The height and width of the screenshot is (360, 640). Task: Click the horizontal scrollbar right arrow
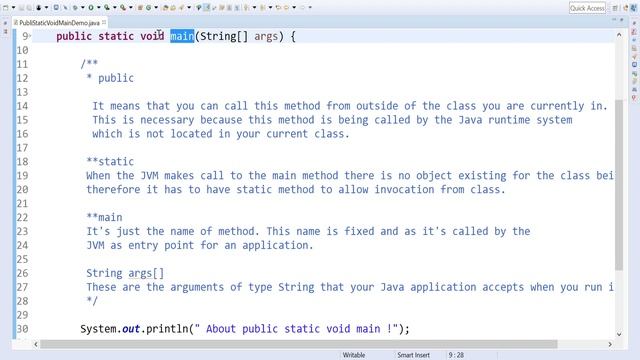[610, 344]
